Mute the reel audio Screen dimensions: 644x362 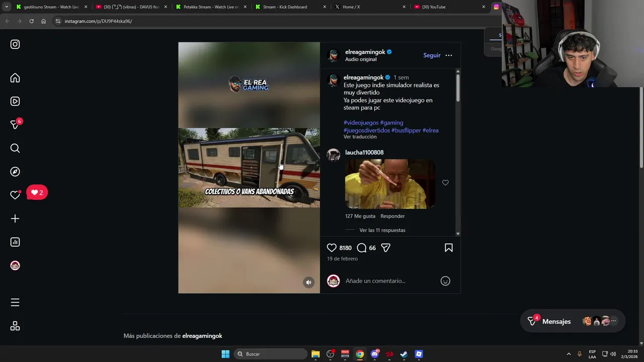coord(309,283)
